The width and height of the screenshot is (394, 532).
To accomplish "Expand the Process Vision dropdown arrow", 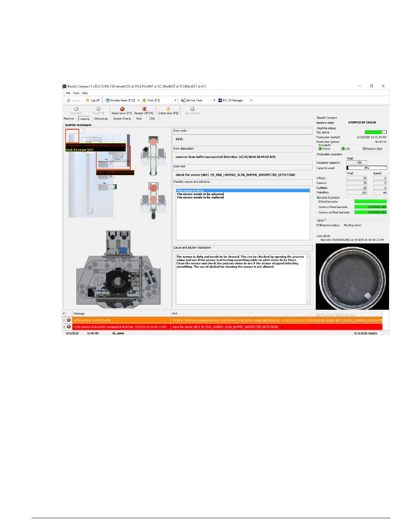I will tap(139, 100).
